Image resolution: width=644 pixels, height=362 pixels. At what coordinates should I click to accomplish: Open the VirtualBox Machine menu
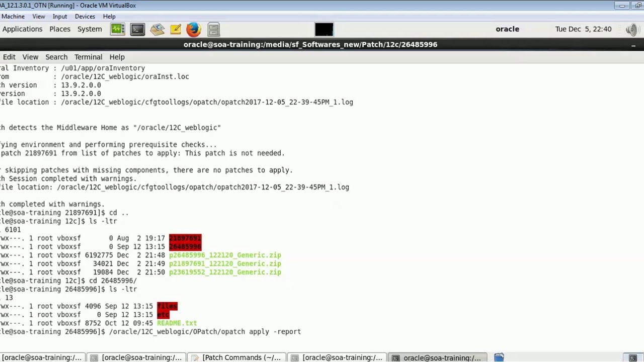click(x=13, y=17)
